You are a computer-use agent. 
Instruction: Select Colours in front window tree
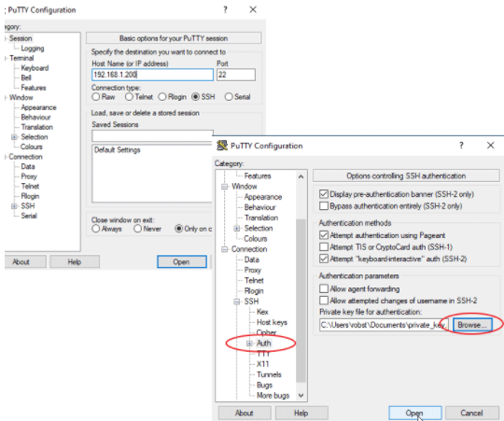(256, 238)
